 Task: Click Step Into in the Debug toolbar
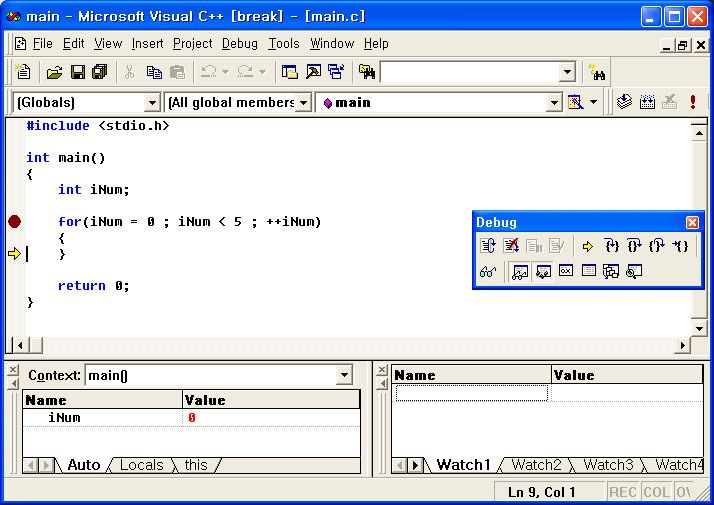pyautogui.click(x=612, y=246)
